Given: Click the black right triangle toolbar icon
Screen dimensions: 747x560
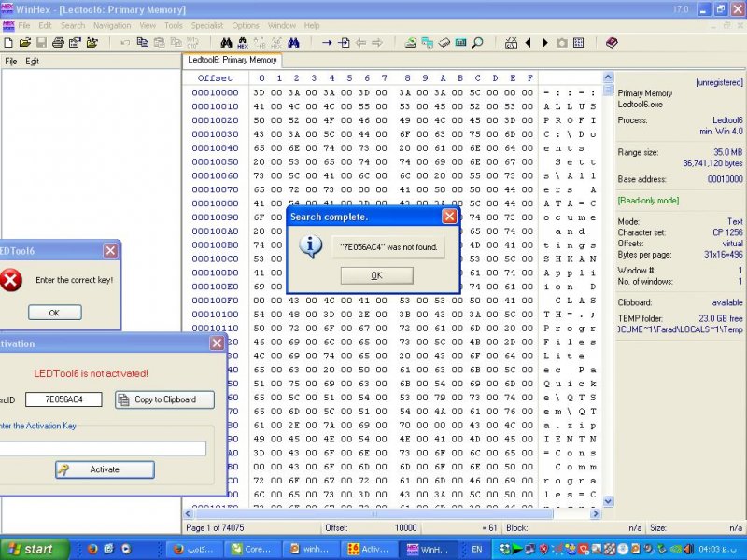Looking at the screenshot, I should (545, 43).
